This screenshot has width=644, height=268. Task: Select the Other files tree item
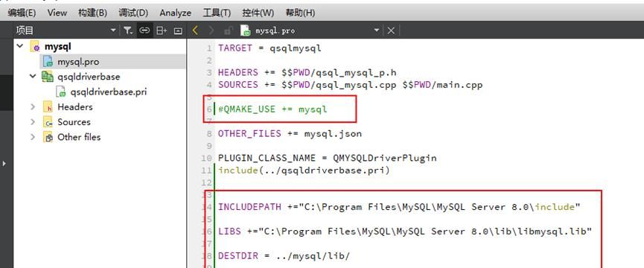(x=79, y=137)
